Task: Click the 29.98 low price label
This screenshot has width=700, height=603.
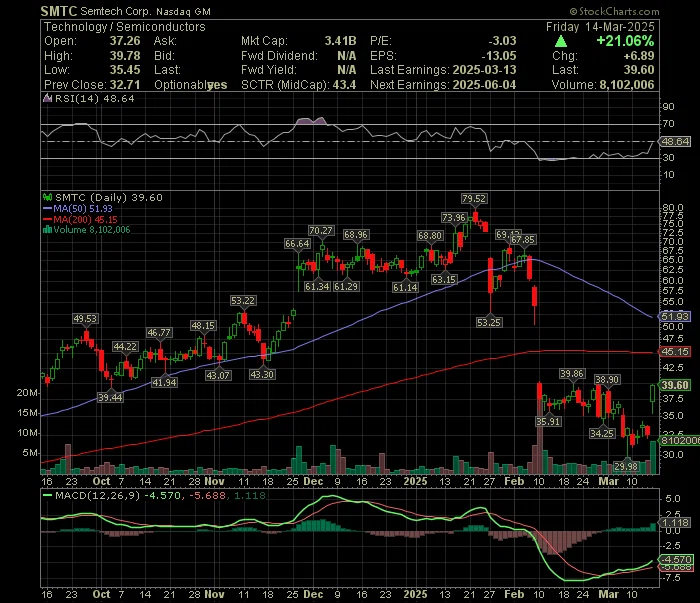Action: tap(626, 466)
